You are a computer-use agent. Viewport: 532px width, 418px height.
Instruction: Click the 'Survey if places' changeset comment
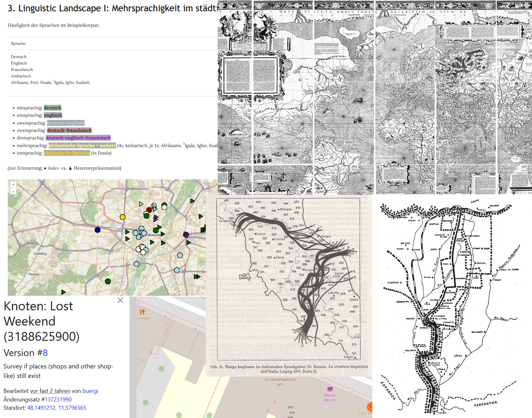[58, 371]
